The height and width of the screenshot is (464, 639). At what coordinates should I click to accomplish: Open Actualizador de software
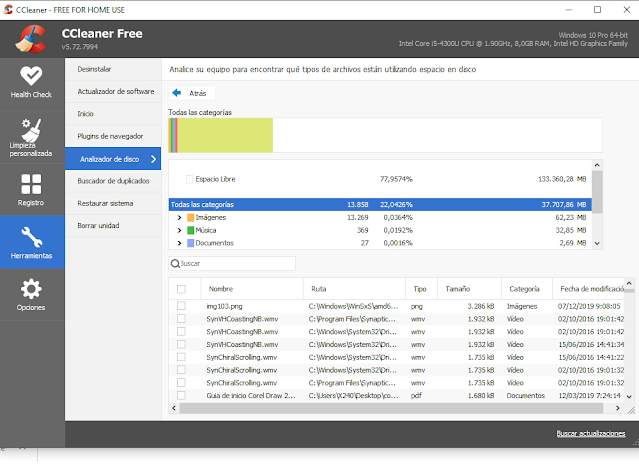tap(113, 92)
